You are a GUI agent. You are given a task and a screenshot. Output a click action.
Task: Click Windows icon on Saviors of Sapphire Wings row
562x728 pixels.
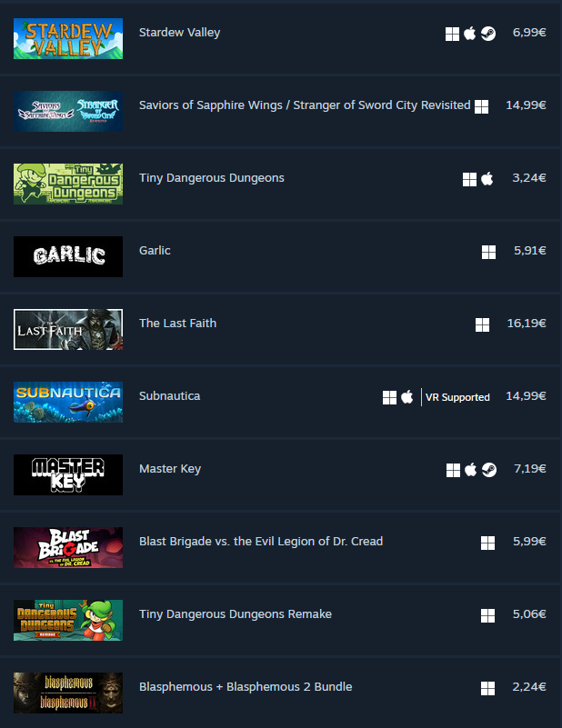pos(482,106)
